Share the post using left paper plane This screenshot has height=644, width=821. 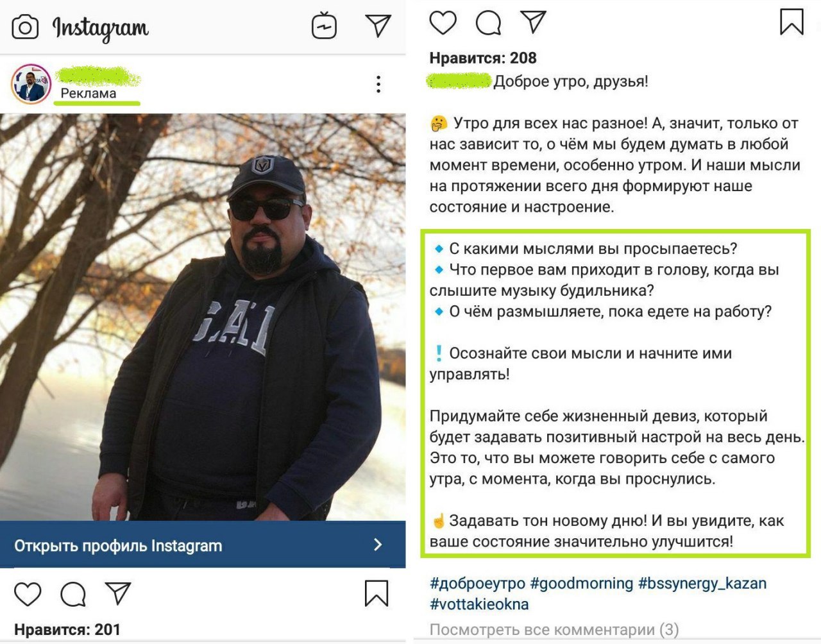tap(118, 593)
